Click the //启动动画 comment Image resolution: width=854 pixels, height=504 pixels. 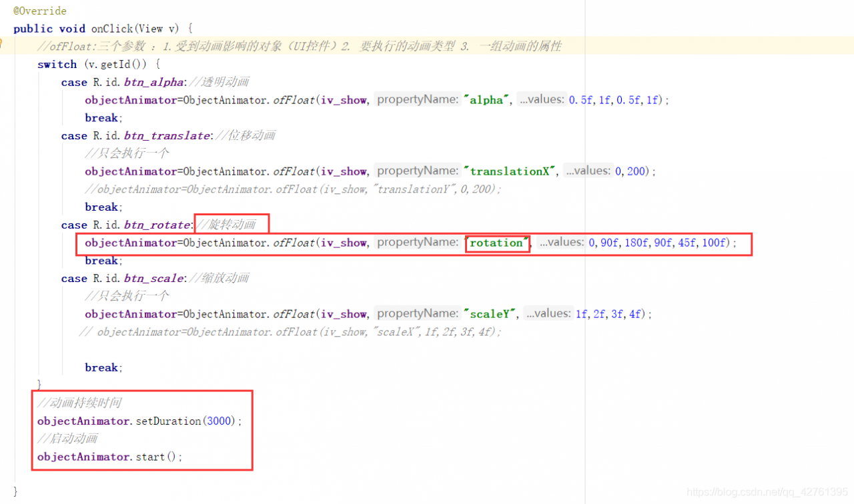pos(67,439)
